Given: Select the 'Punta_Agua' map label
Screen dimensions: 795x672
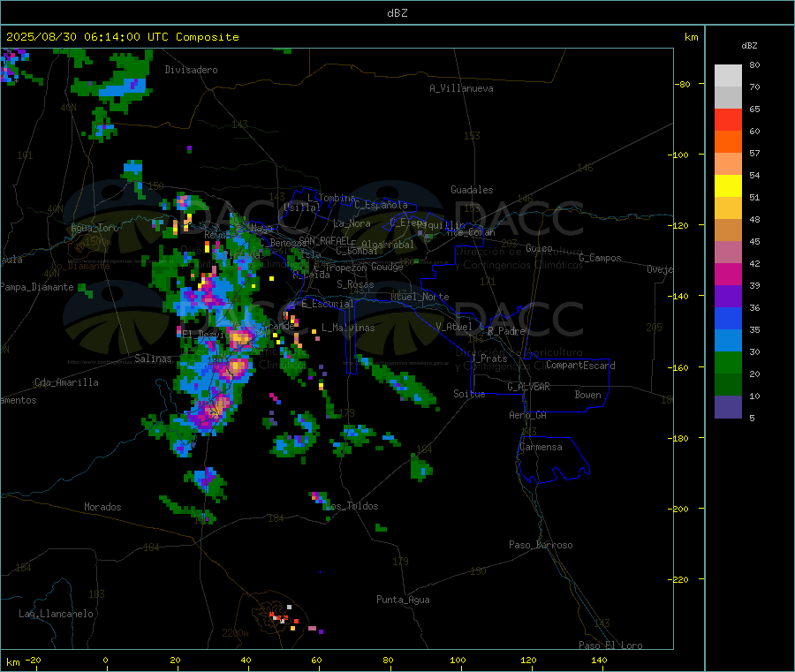Looking at the screenshot, I should click(403, 600).
